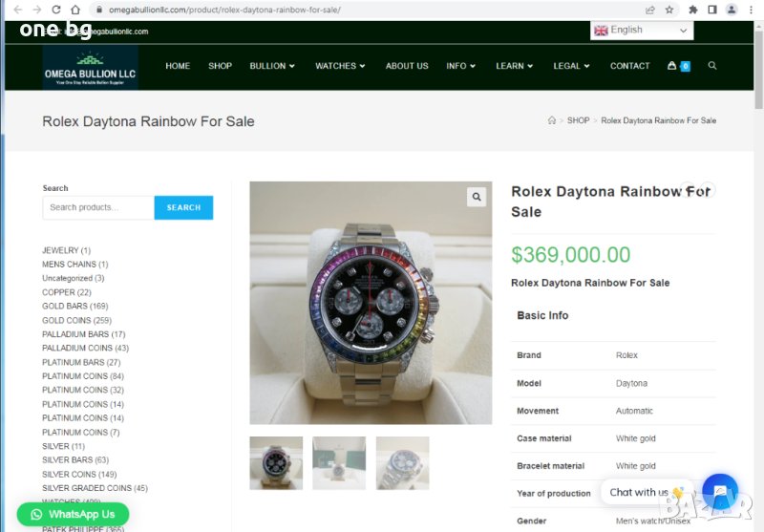Screen dimensions: 764x532
Task: Click the Search products input field
Action: click(x=97, y=207)
